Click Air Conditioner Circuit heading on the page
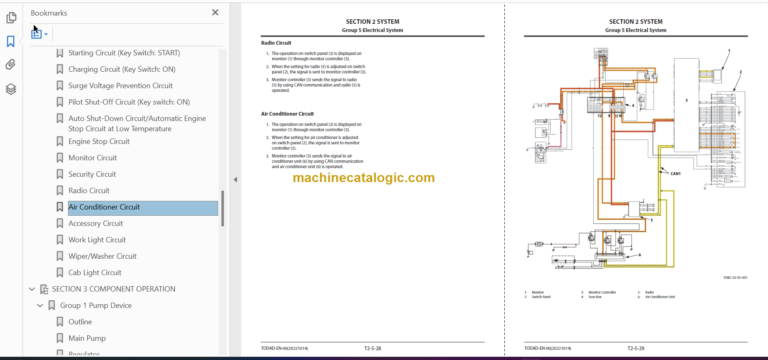Image resolution: width=768 pixels, height=360 pixels. (287, 114)
